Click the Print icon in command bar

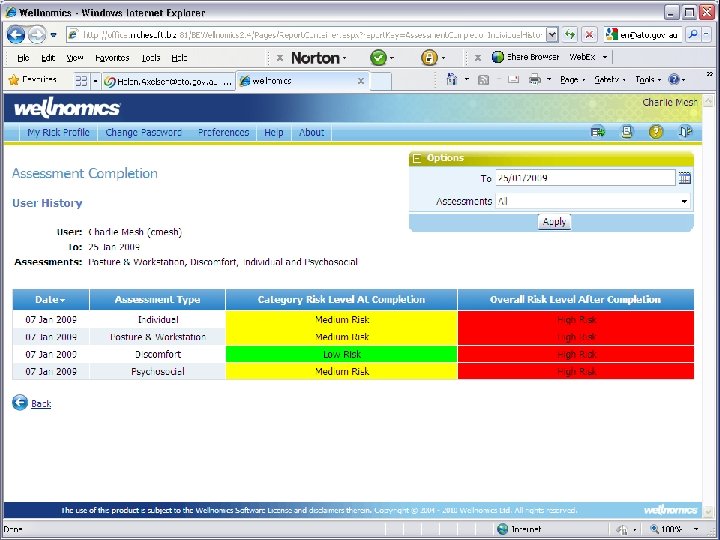click(534, 80)
